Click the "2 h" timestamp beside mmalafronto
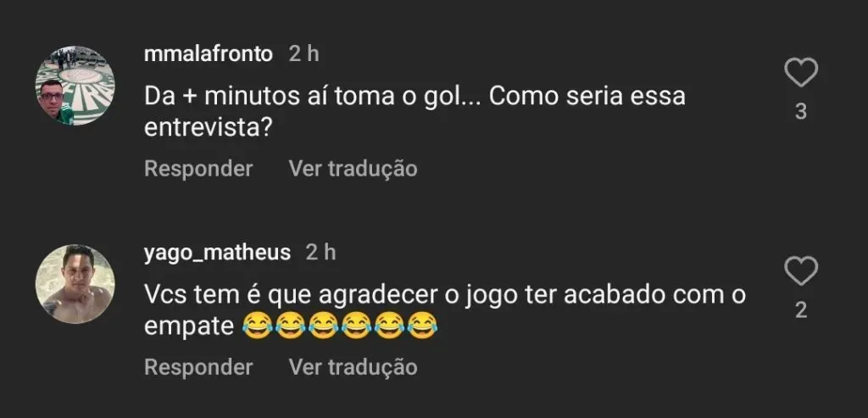Image resolution: width=868 pixels, height=418 pixels. (303, 54)
